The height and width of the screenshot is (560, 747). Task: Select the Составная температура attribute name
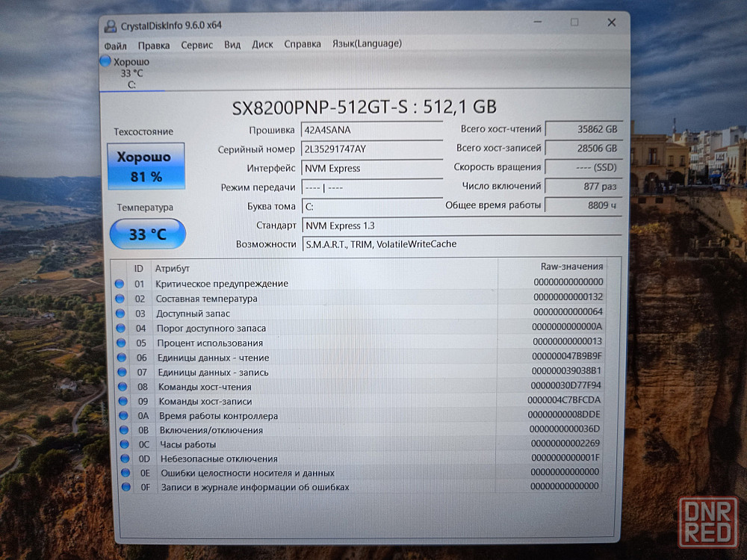tap(207, 299)
